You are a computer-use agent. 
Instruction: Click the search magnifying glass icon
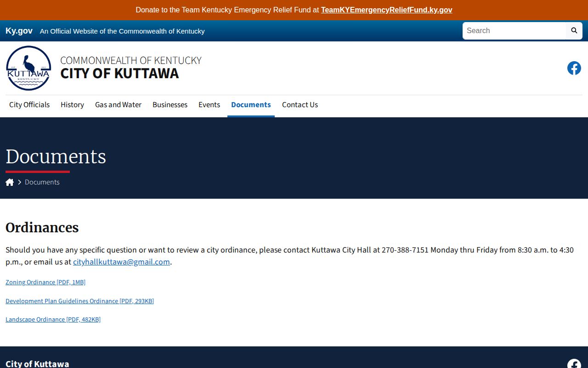pos(574,31)
